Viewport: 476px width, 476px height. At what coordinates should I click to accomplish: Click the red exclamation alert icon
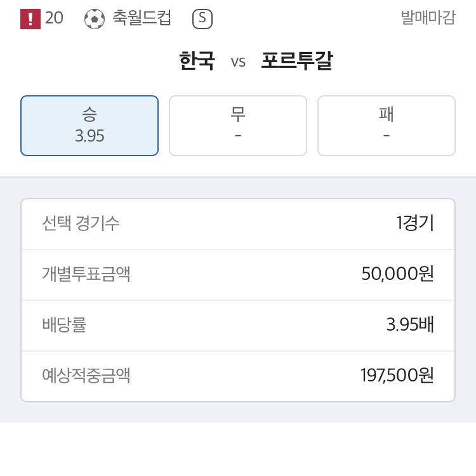pyautogui.click(x=30, y=19)
